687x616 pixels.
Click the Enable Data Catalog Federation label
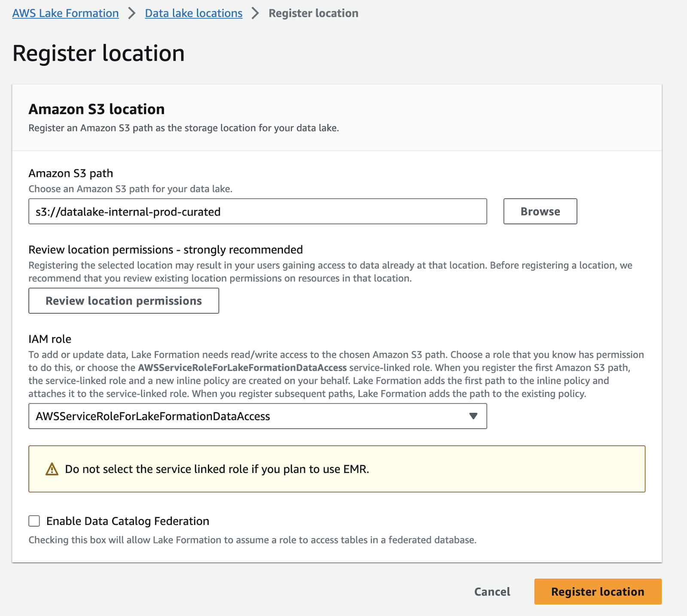(128, 521)
